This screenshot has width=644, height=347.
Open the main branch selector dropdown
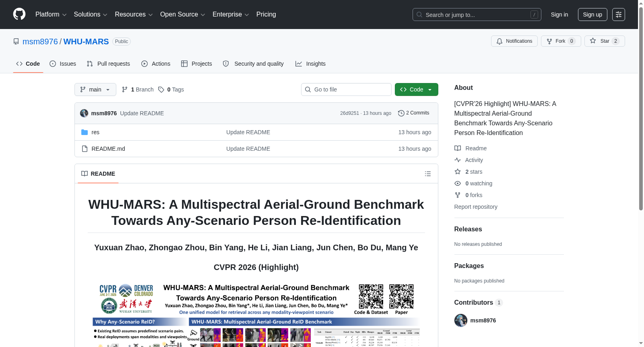pos(95,89)
